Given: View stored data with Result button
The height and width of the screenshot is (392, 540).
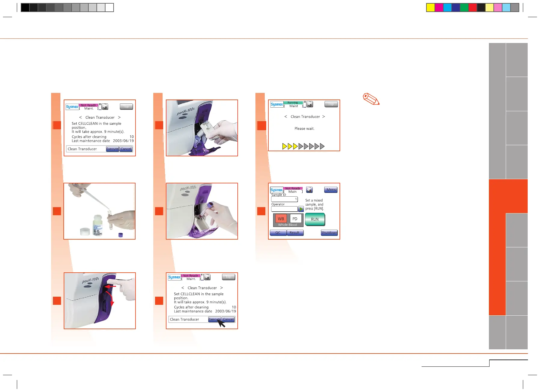Looking at the screenshot, I should point(295,232).
